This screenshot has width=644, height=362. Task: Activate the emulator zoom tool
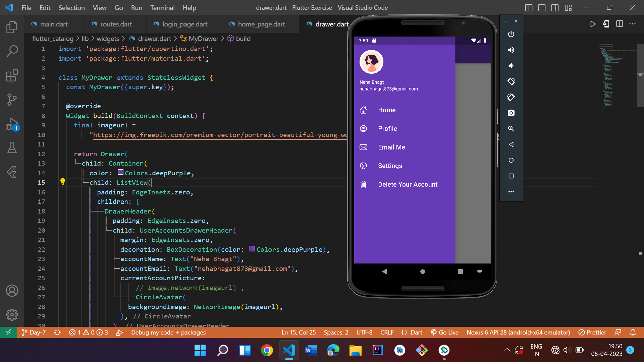tap(511, 129)
